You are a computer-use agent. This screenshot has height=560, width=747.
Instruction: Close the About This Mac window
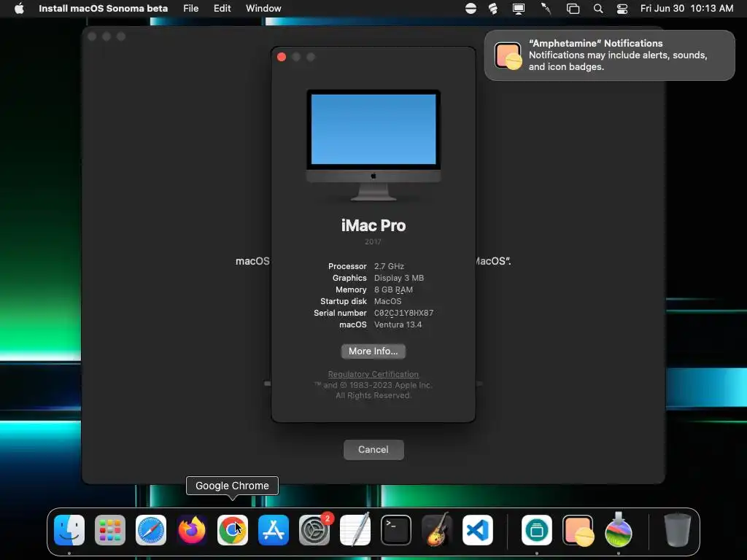click(282, 57)
